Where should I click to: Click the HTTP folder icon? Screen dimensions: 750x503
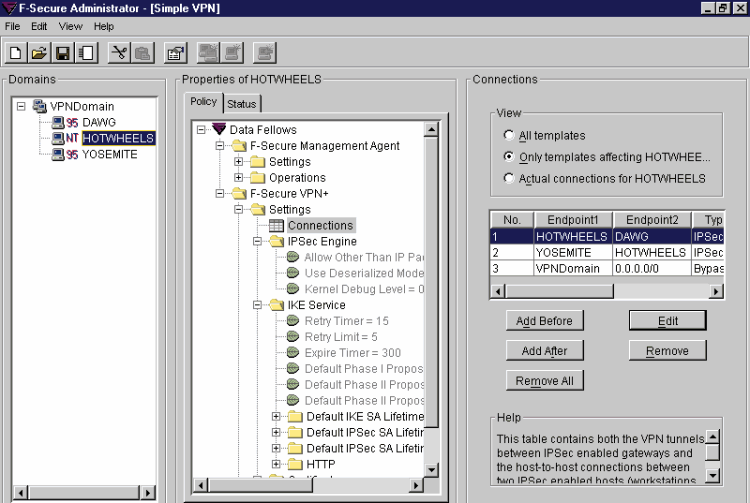[x=295, y=464]
